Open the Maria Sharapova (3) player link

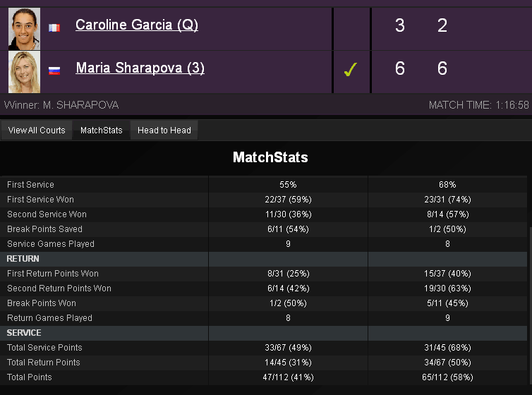[x=140, y=68]
